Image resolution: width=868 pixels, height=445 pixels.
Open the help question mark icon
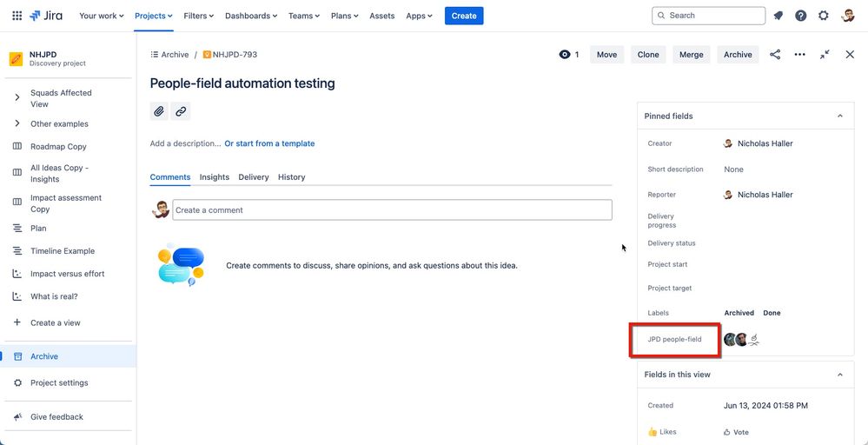801,16
